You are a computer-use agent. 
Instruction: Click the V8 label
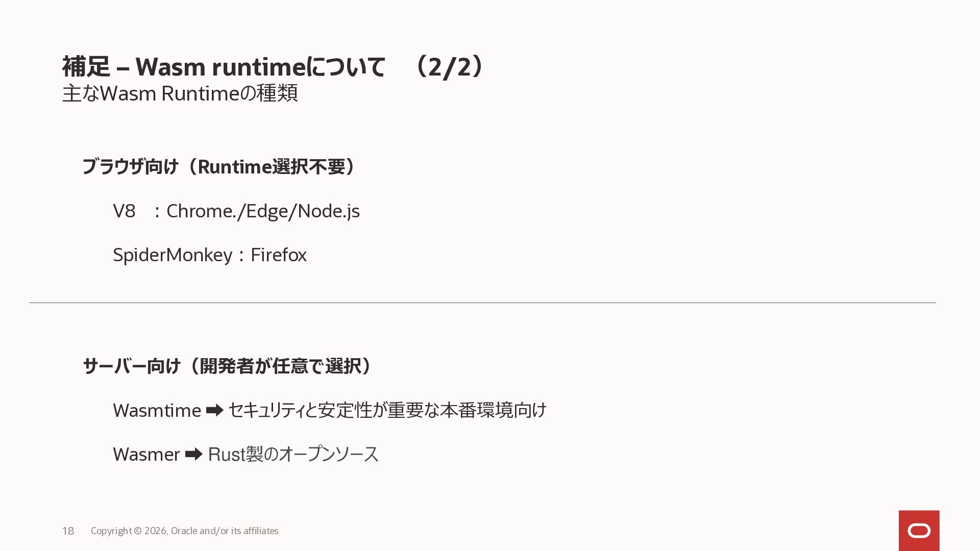click(x=124, y=211)
